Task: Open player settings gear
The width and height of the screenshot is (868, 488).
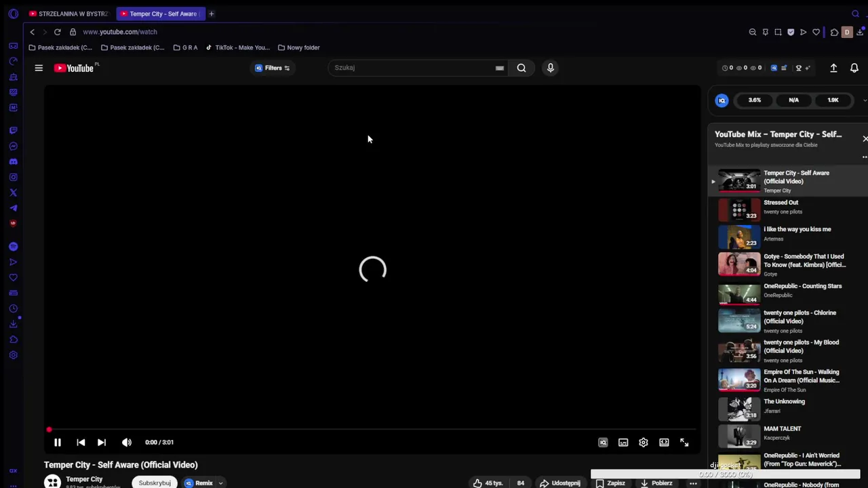Action: [644, 443]
